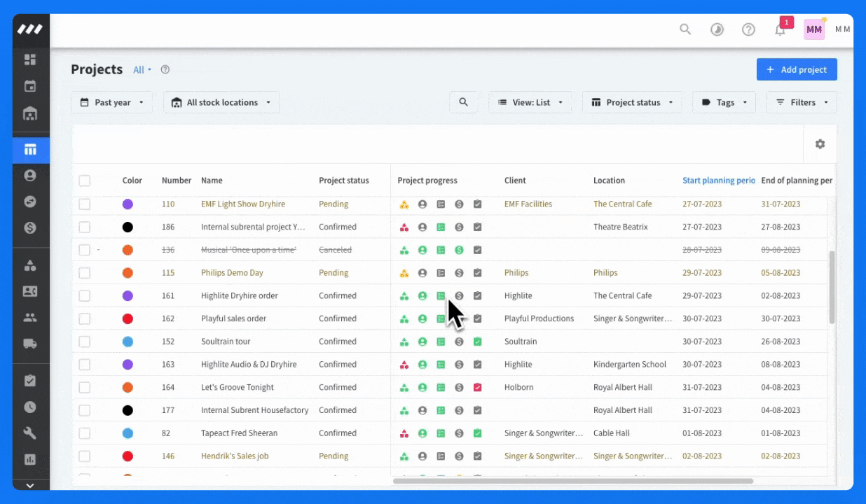Click purple color dot for Highlite Audio & DJ Dryhire

coord(128,365)
